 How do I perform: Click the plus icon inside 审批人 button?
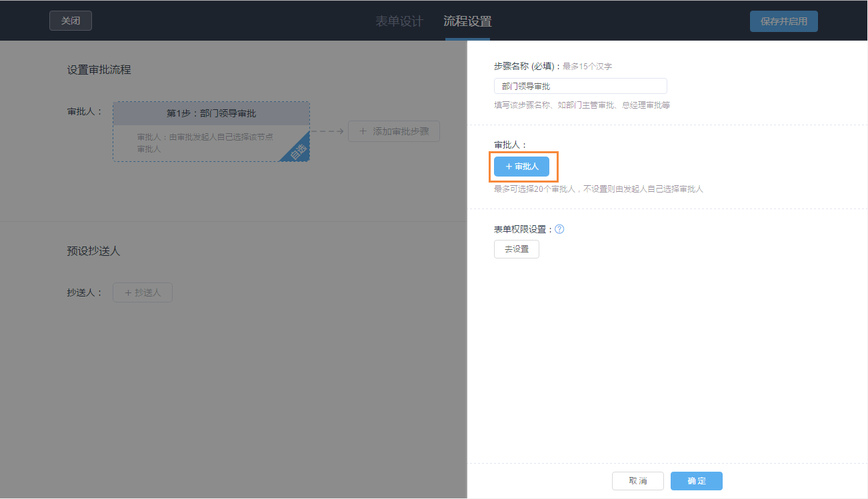(509, 166)
